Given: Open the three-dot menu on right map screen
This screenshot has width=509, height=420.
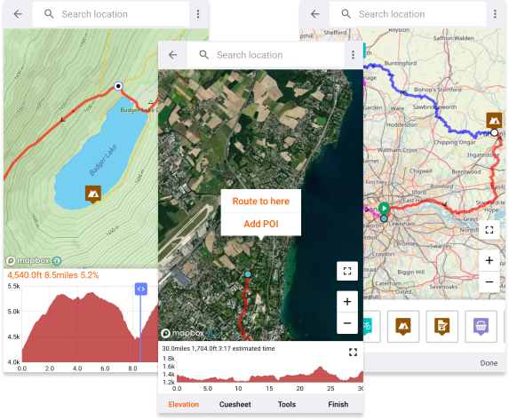Looking at the screenshot, I should click(495, 14).
